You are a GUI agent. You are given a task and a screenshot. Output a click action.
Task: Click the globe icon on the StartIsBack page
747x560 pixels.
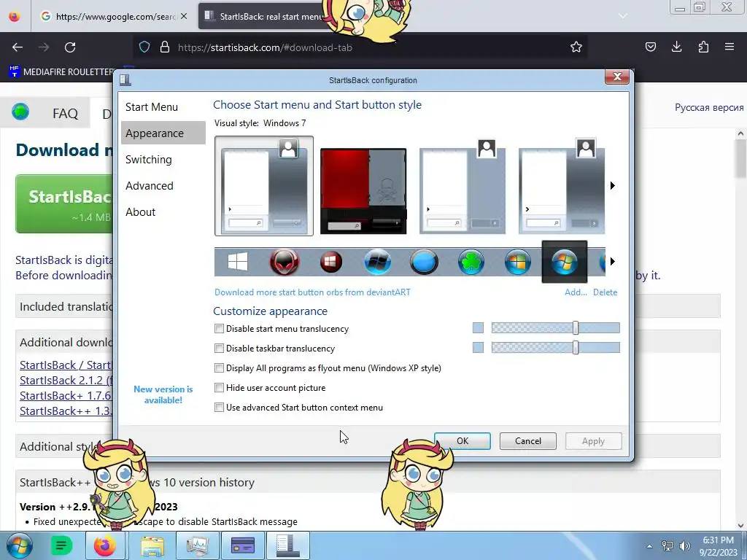(20, 112)
